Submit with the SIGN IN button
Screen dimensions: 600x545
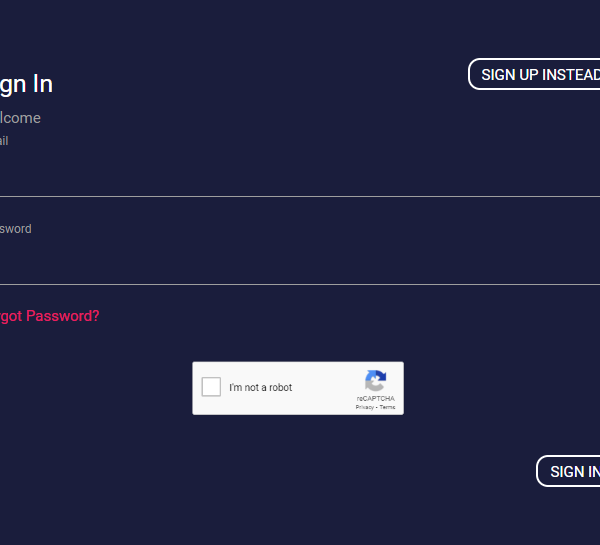click(568, 472)
